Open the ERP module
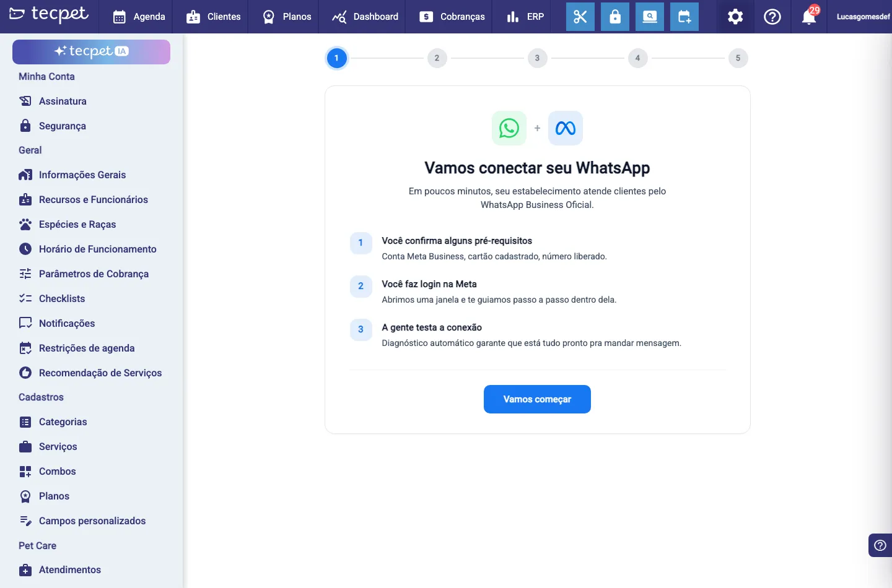 coord(525,17)
